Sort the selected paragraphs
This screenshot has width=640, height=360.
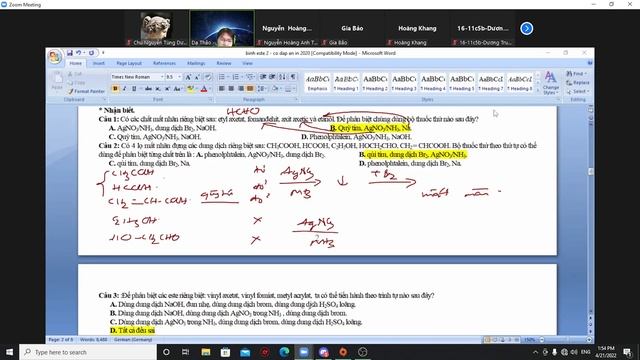(x=282, y=77)
